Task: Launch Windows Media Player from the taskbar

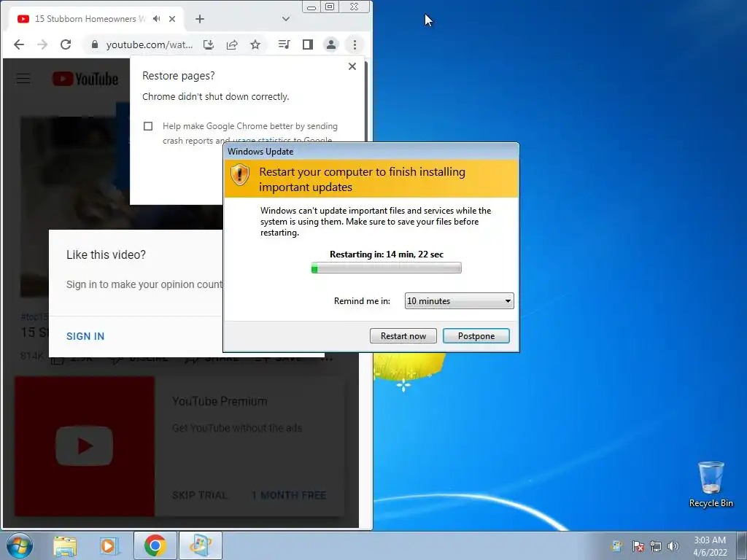Action: [x=109, y=545]
